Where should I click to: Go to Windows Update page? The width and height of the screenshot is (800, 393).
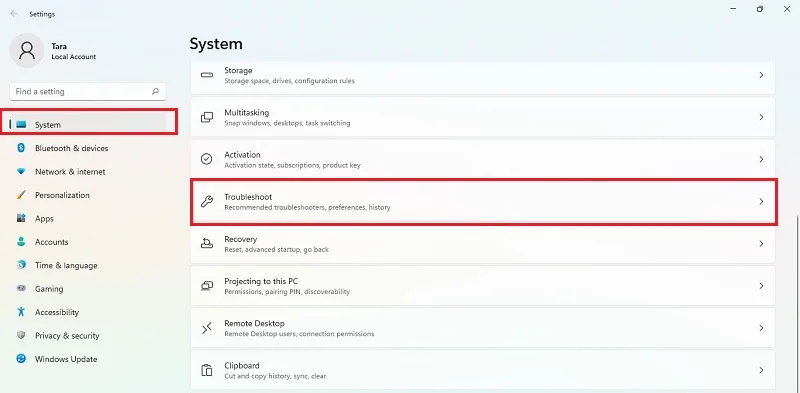(x=88, y=359)
